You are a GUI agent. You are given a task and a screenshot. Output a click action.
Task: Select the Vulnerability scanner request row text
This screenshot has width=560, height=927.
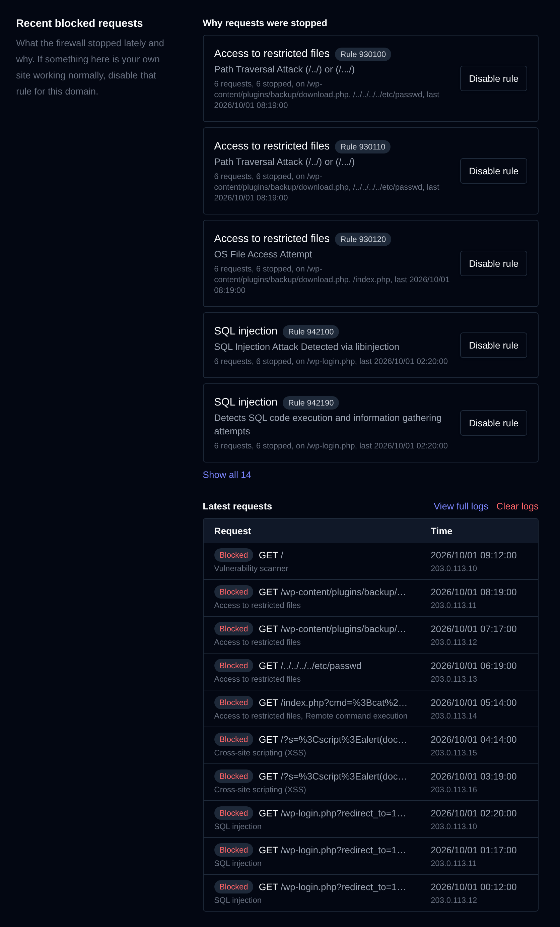click(251, 568)
